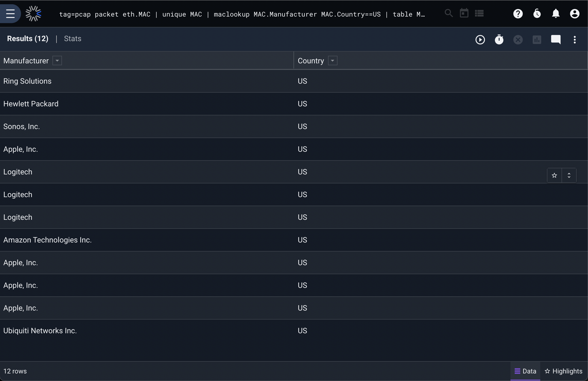The height and width of the screenshot is (381, 588).
Task: Select the Data view tab
Action: coord(525,371)
